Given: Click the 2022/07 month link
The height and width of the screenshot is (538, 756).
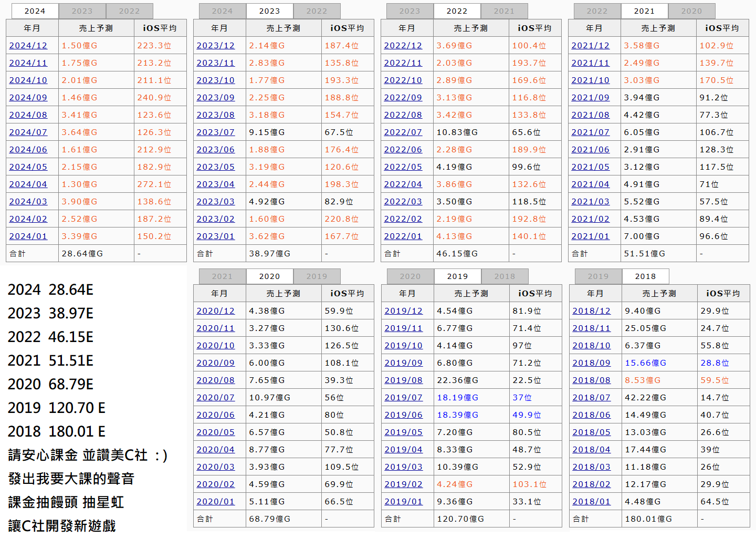Looking at the screenshot, I should coord(403,132).
